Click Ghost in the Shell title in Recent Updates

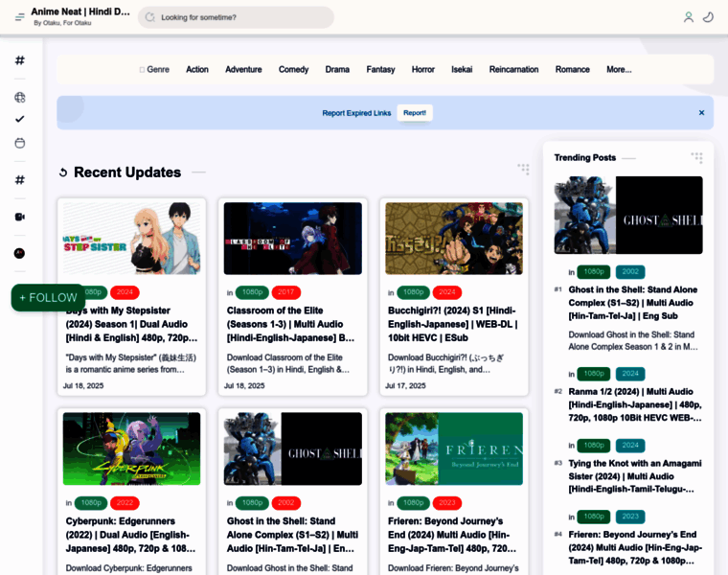(292, 535)
